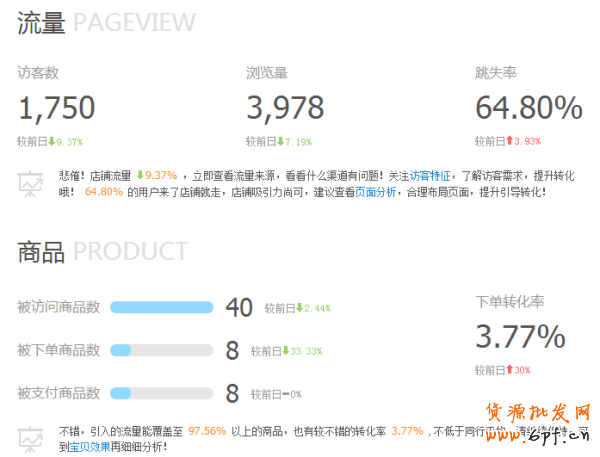Click the red up arrow under 下单转化率

[x=510, y=370]
